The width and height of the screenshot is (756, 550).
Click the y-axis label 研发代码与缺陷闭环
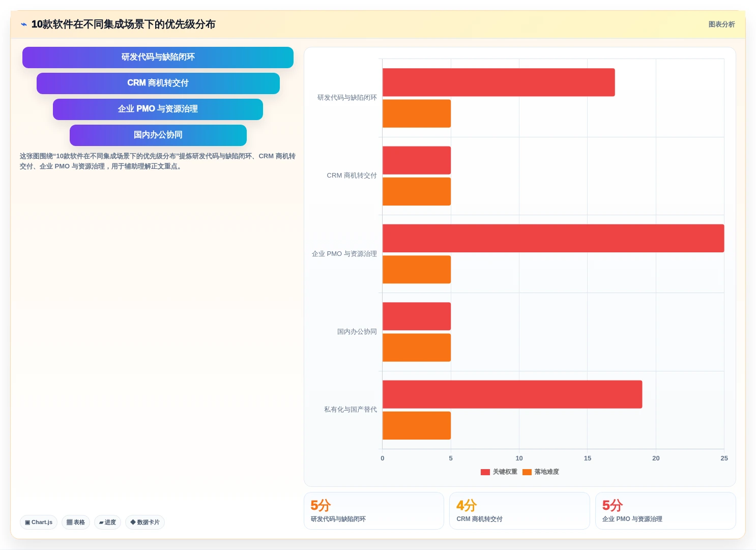347,98
